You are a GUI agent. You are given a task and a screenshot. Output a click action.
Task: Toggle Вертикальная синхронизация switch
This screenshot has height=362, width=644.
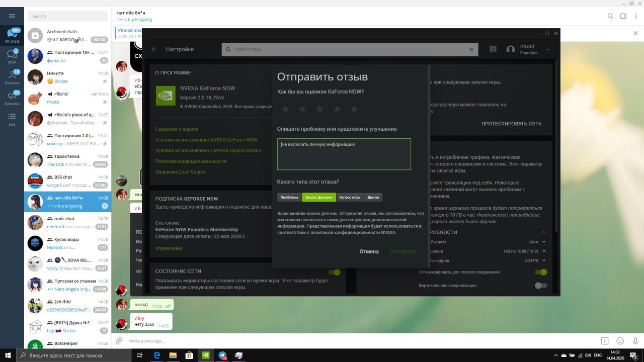tap(541, 286)
